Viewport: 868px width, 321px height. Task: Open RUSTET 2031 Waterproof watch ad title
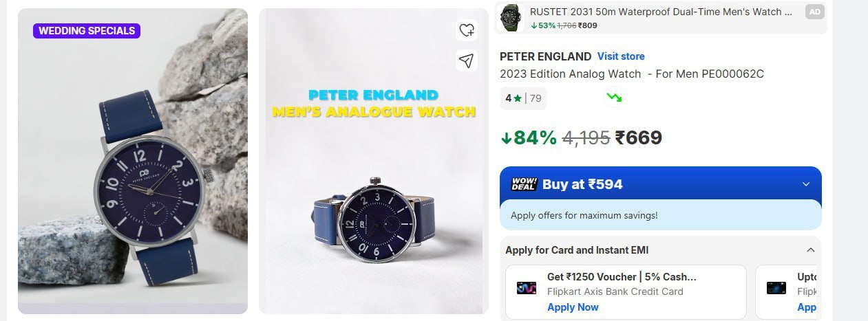pyautogui.click(x=656, y=12)
